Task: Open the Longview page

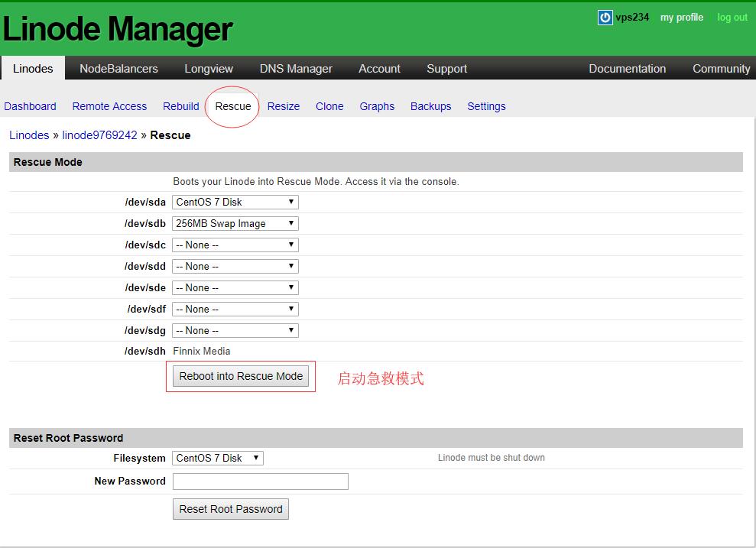Action: click(x=208, y=68)
